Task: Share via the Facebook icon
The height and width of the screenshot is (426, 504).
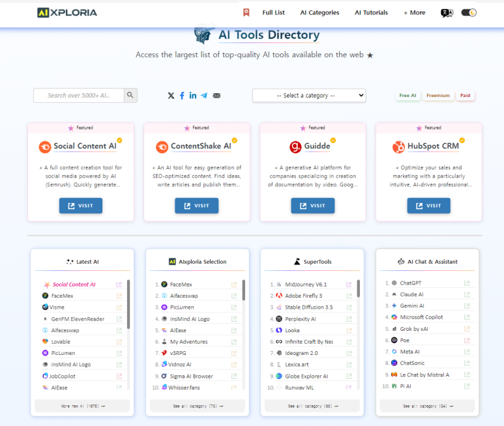Action: 182,95
